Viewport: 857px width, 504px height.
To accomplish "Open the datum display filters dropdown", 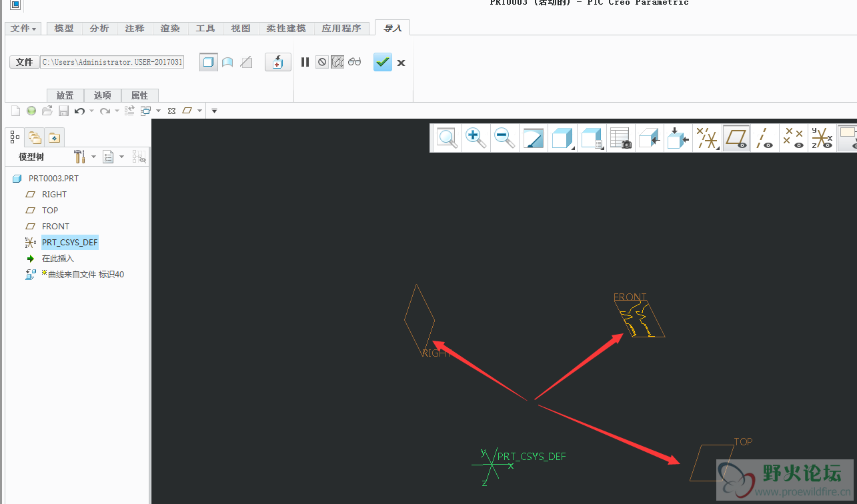I will 708,138.
